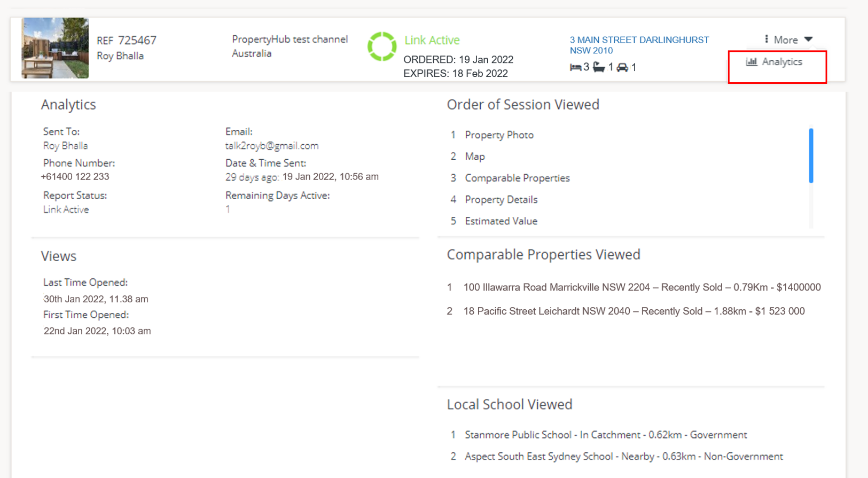
Task: Select Comparable Properties session item
Action: click(517, 178)
